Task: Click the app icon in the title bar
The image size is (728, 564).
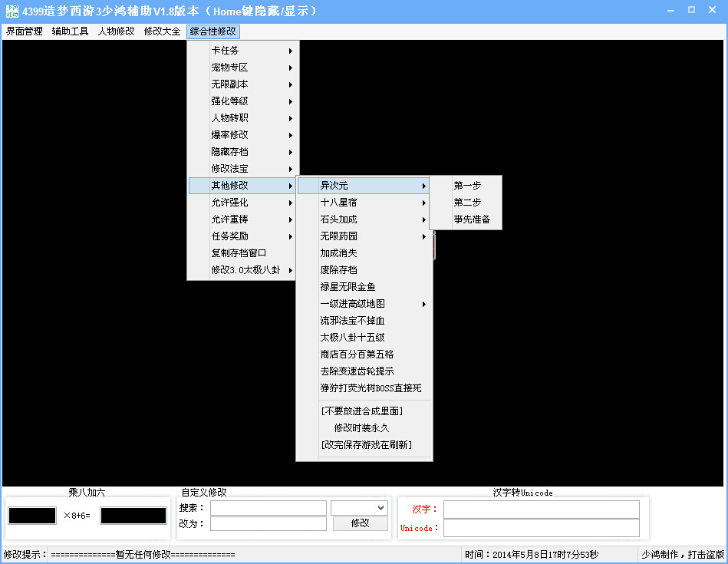Action: (12, 12)
